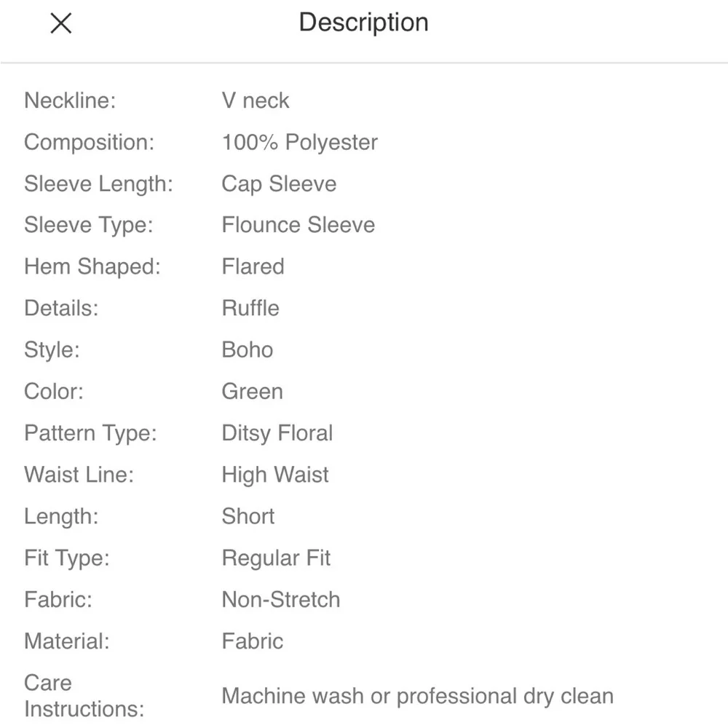
Task: Select the Boho style value
Action: (x=248, y=349)
